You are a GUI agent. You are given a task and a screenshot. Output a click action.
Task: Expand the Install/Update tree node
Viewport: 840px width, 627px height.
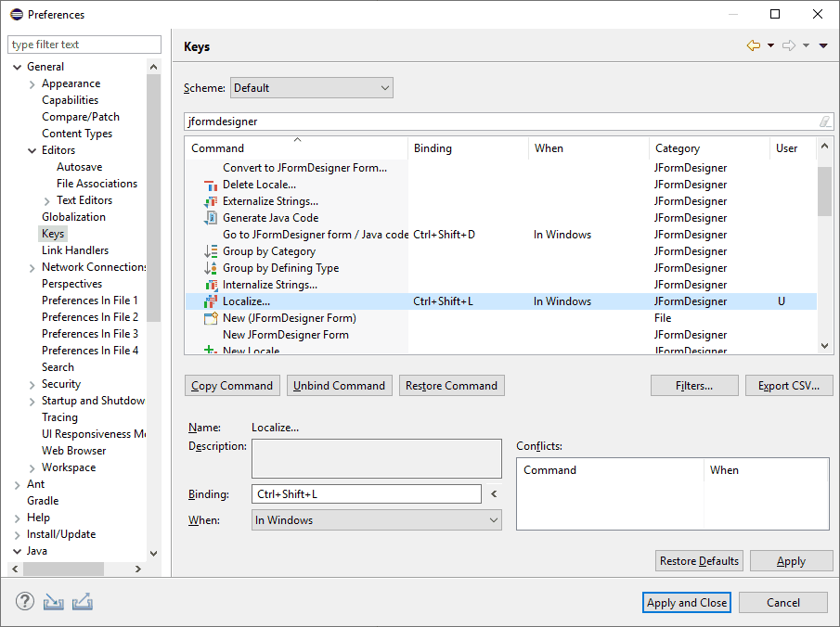pyautogui.click(x=17, y=534)
